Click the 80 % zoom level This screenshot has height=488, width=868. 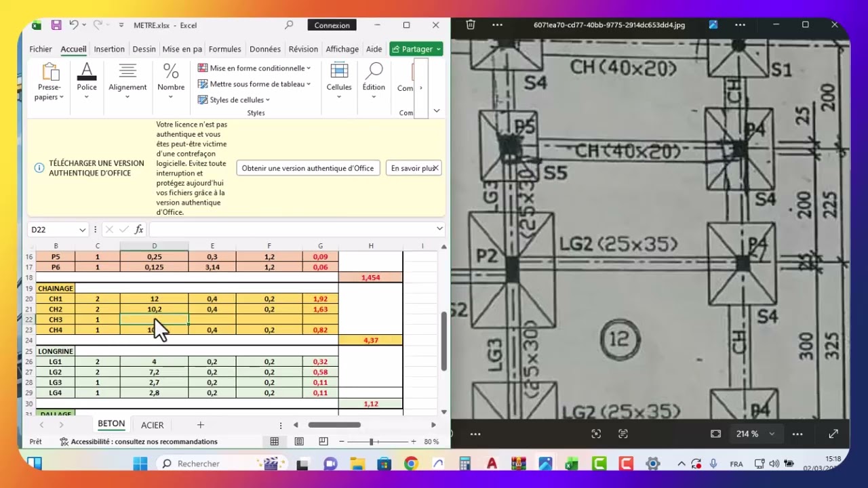click(431, 442)
